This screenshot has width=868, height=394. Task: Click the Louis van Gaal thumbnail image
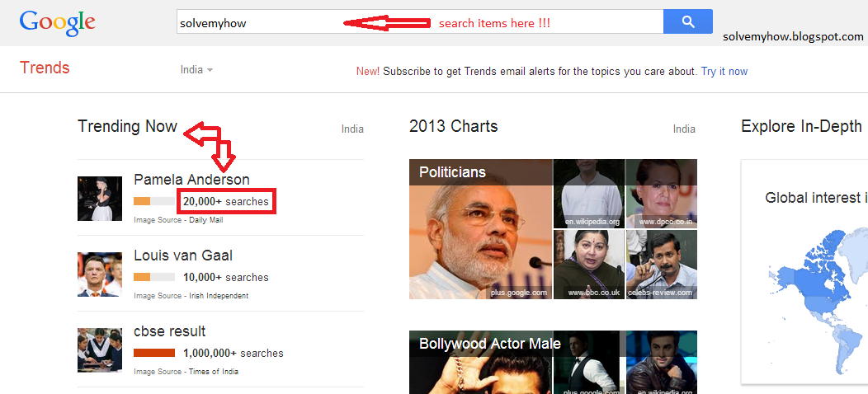[100, 274]
